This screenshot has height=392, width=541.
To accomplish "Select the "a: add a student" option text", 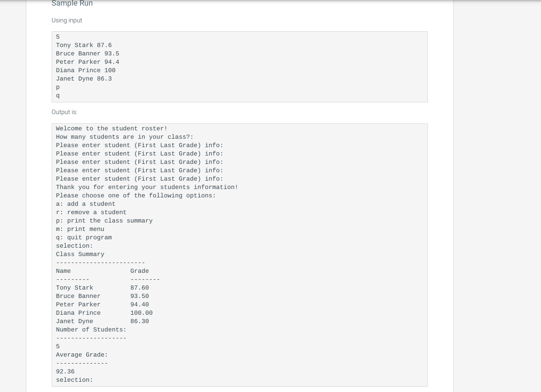I will [86, 204].
